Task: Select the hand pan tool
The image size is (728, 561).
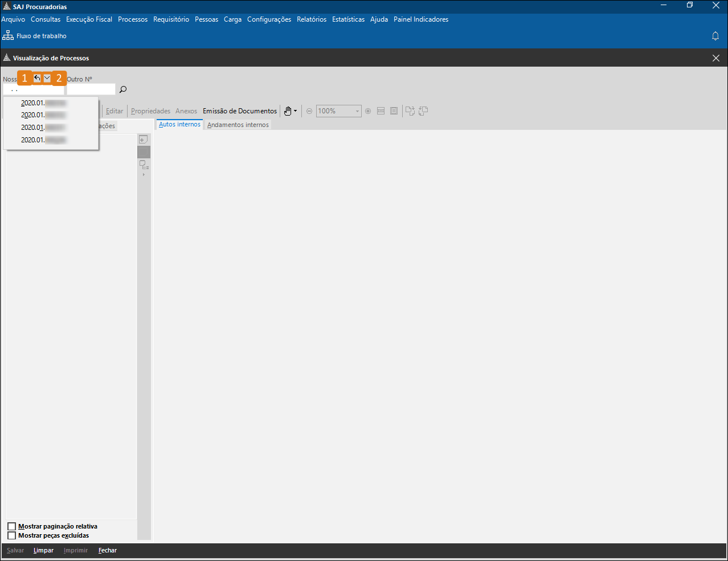Action: click(x=288, y=111)
